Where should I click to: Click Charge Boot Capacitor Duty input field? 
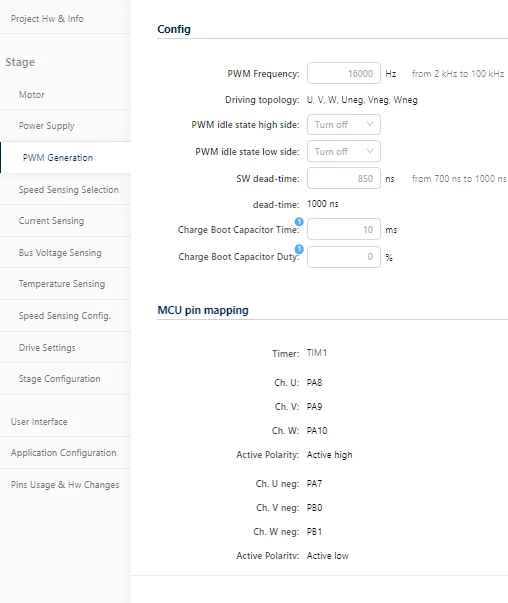pyautogui.click(x=344, y=257)
